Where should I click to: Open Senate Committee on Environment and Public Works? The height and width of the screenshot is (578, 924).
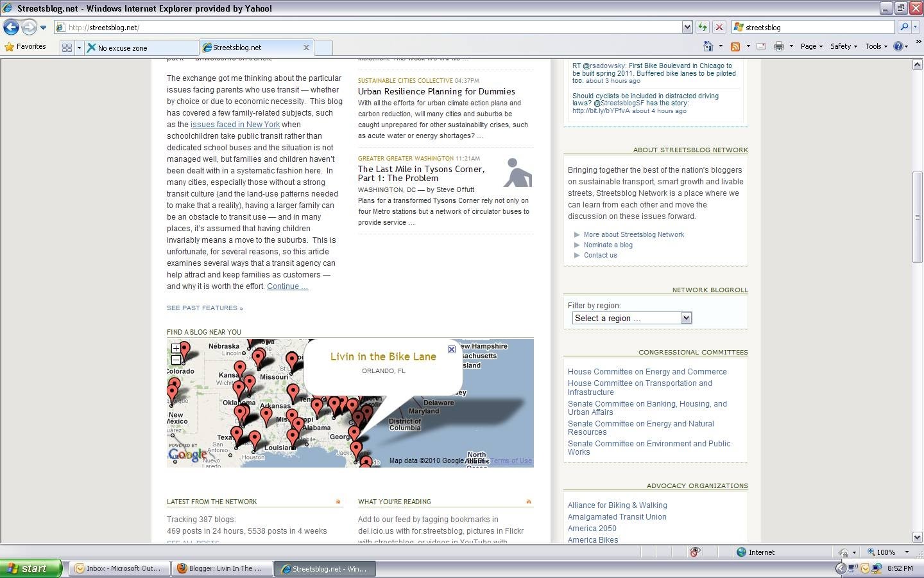649,448
